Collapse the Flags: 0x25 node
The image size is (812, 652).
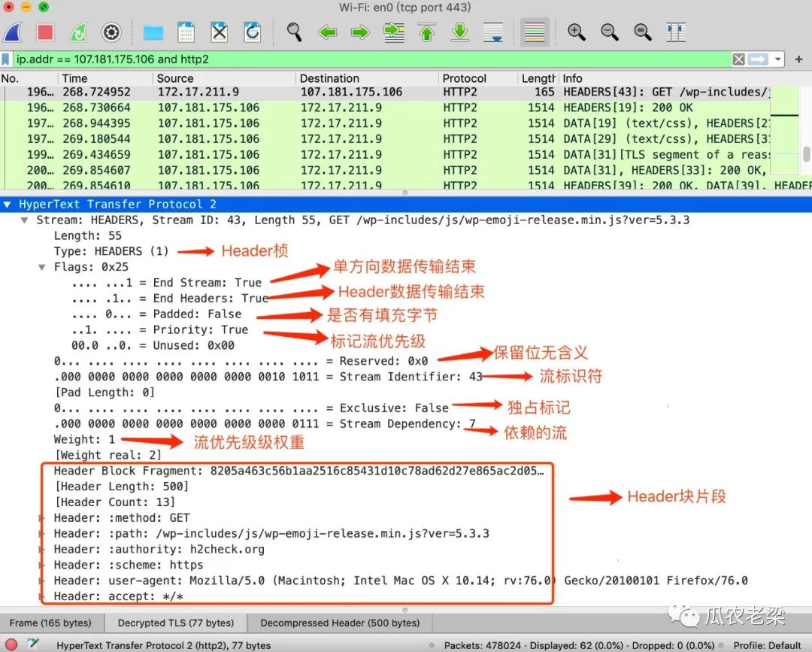click(42, 267)
